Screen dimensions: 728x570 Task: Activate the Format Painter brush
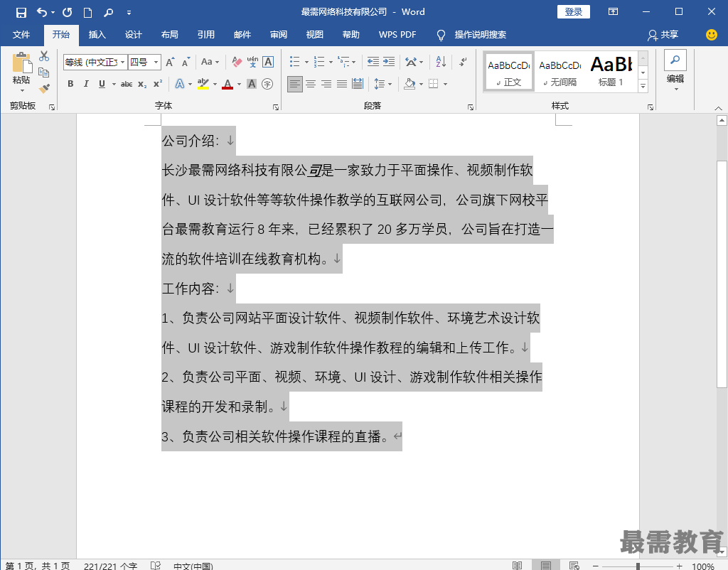coord(44,88)
